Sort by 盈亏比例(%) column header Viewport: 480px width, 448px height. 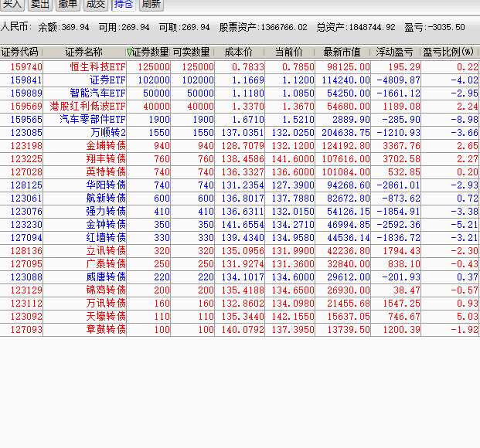449,53
